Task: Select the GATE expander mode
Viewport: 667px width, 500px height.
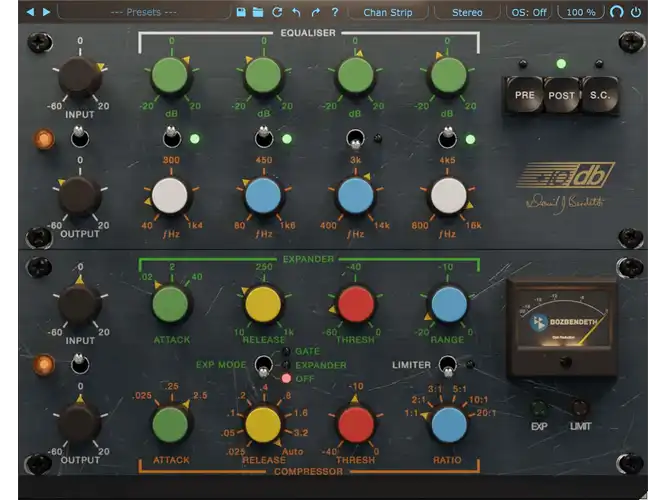Action: click(307, 351)
